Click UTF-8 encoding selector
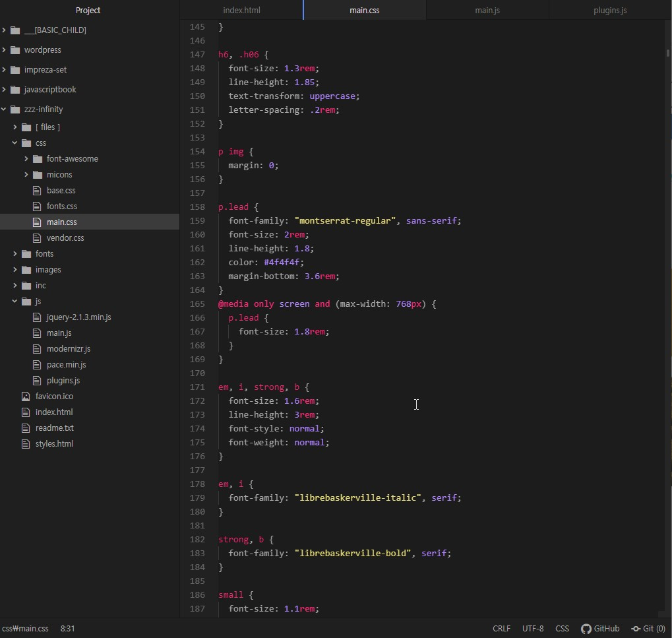The width and height of the screenshot is (672, 638). (533, 629)
